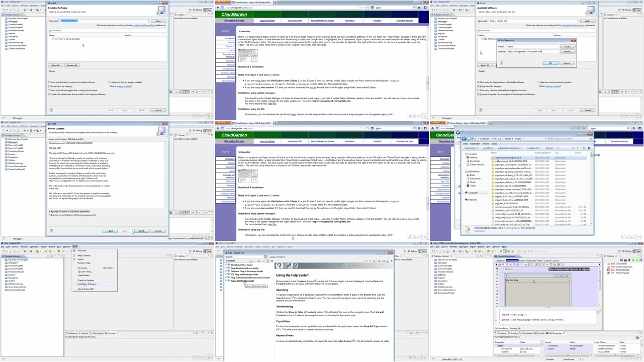Click Link with Editor icon in Package Explorer beside Help menu
This screenshot has width=644, height=362.
click(x=52, y=256)
